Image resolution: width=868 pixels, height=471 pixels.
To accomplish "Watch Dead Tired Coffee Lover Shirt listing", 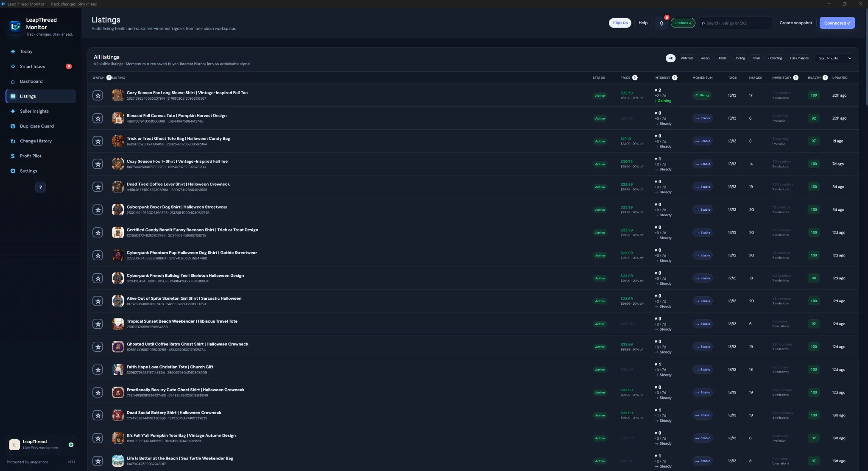I will coord(98,187).
